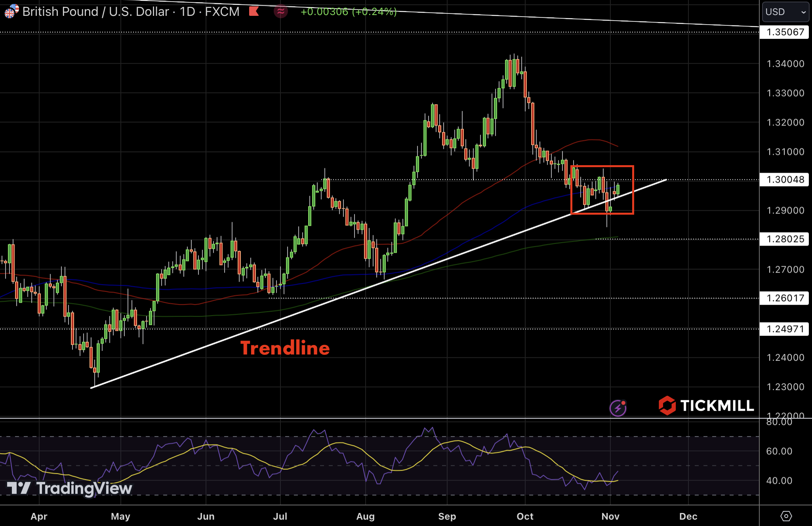812x526 pixels.
Task: Click the 1.30048 price level label
Action: click(x=784, y=179)
